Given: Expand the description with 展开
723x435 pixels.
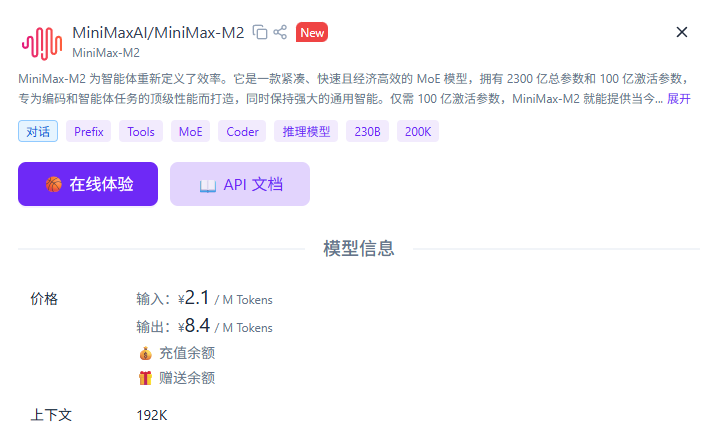Looking at the screenshot, I should [679, 99].
